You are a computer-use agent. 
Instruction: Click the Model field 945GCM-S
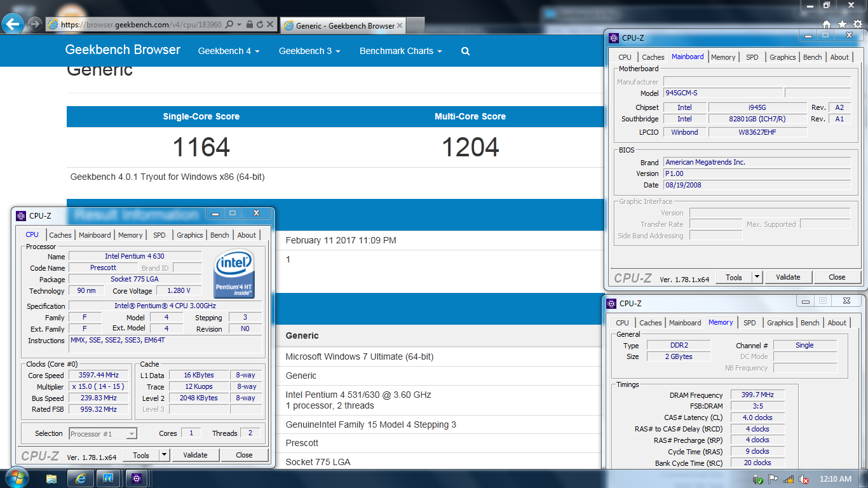723,93
